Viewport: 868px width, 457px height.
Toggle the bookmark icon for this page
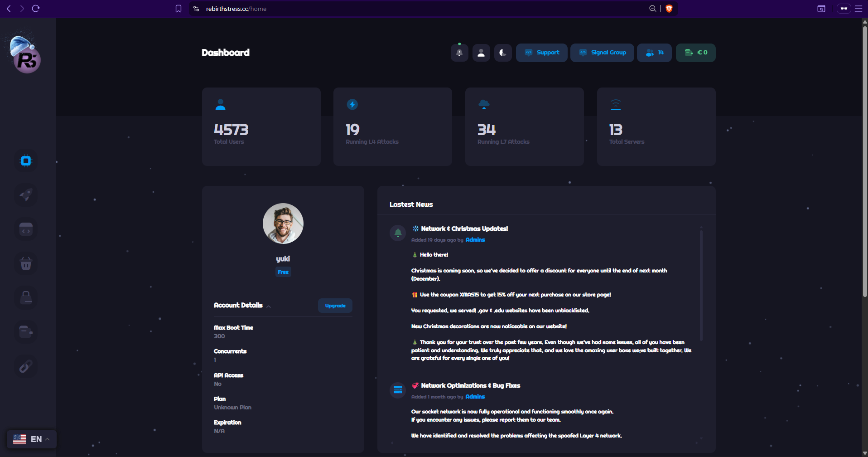(x=178, y=9)
